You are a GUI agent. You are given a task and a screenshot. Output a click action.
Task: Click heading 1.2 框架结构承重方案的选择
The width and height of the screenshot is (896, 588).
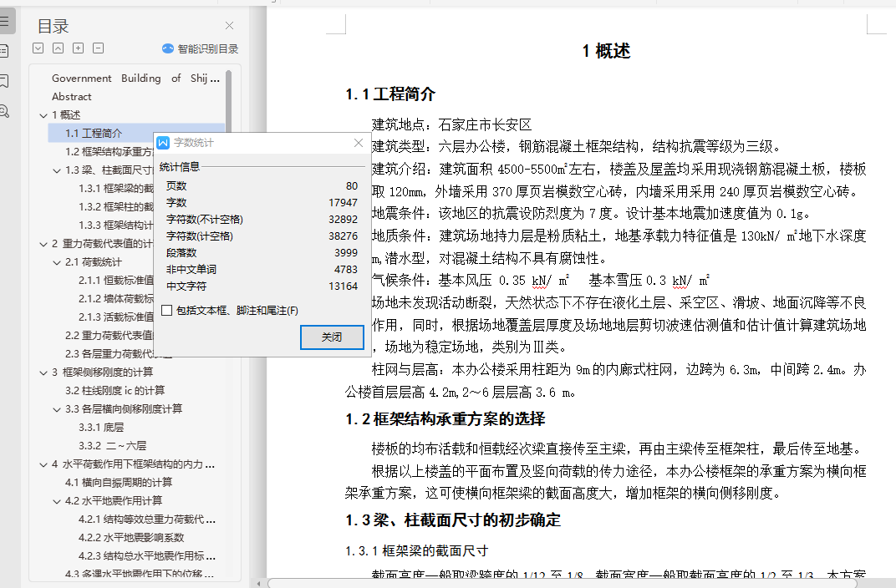(445, 419)
